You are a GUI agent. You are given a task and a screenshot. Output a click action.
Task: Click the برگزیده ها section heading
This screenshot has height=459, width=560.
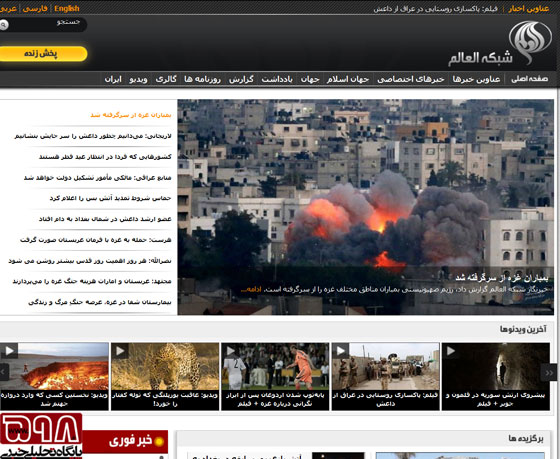pyautogui.click(x=526, y=438)
